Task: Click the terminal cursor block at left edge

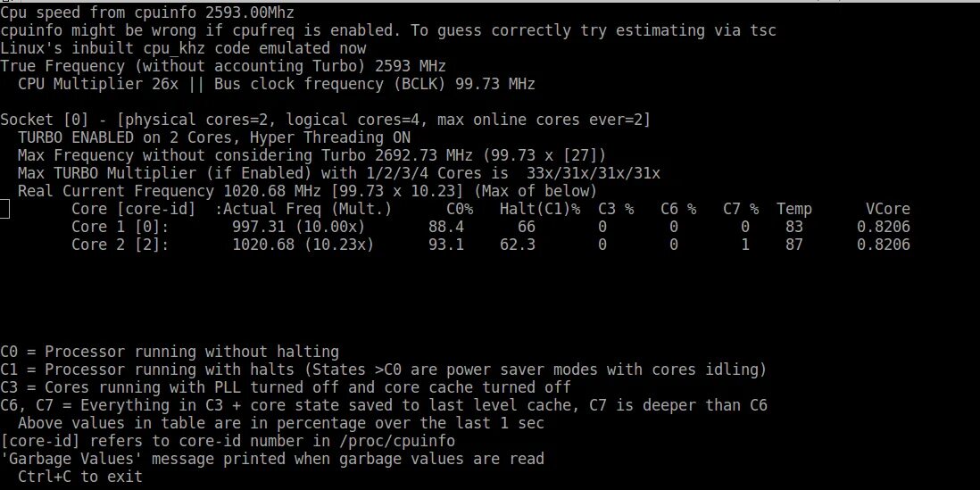Action: [4, 209]
